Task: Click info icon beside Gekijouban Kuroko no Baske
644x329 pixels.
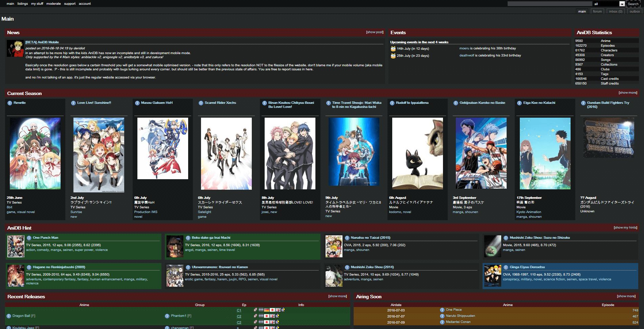Action: [456, 103]
